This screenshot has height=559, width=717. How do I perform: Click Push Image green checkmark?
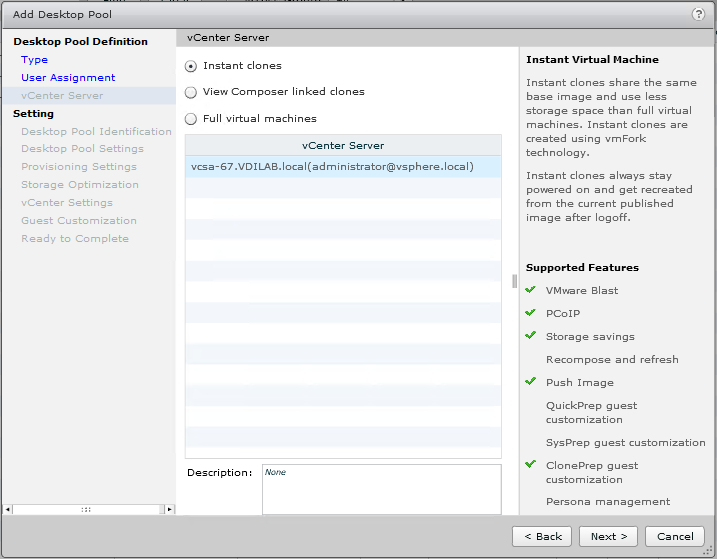[530, 381]
